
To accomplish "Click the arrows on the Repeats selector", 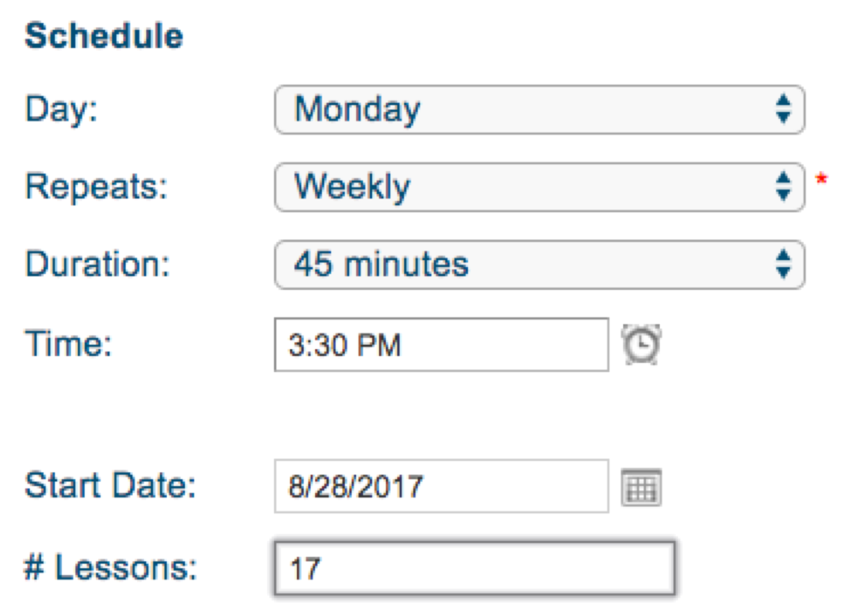I will click(x=783, y=187).
